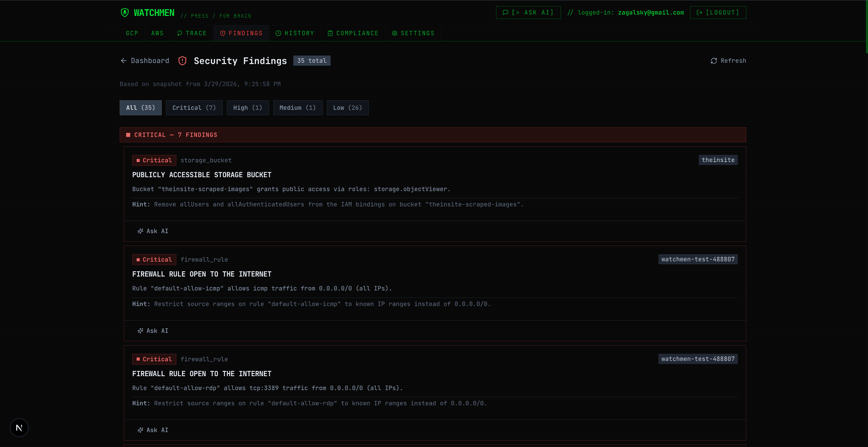The width and height of the screenshot is (868, 447).
Task: Click the logout arrow icon
Action: point(699,13)
